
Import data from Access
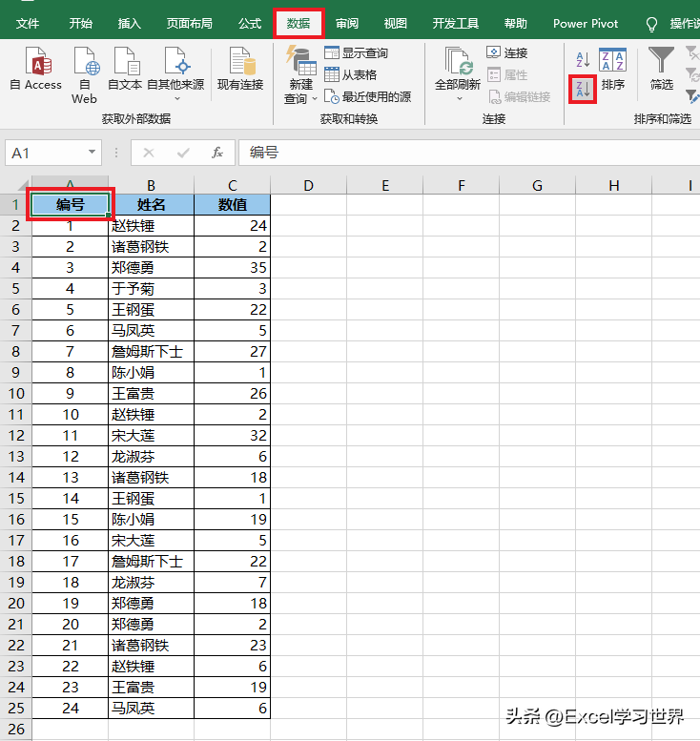(36, 70)
